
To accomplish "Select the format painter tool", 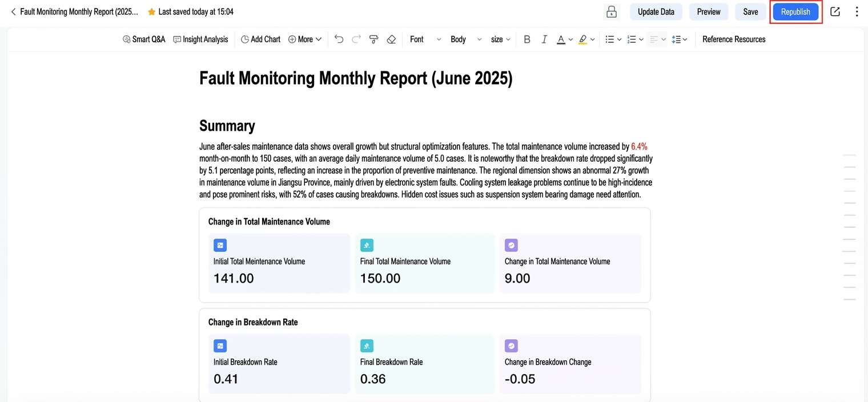I will coord(374,39).
